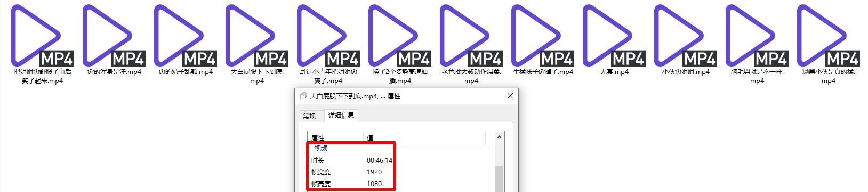Select the eighth MP4 file icon from the left

[x=542, y=36]
